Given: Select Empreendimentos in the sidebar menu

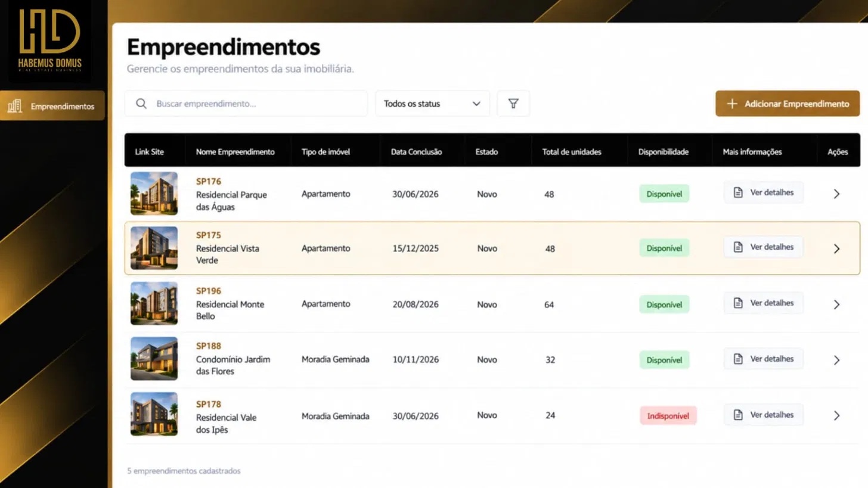Looking at the screenshot, I should pyautogui.click(x=52, y=106).
